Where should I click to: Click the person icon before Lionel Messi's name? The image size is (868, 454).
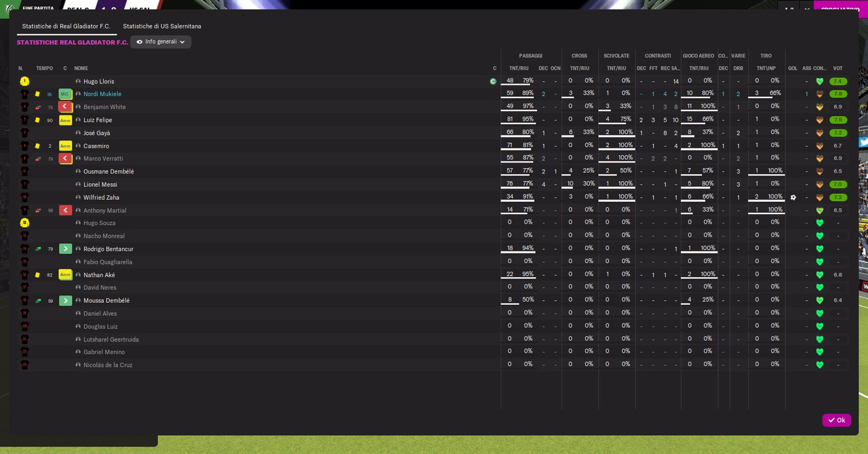point(78,184)
